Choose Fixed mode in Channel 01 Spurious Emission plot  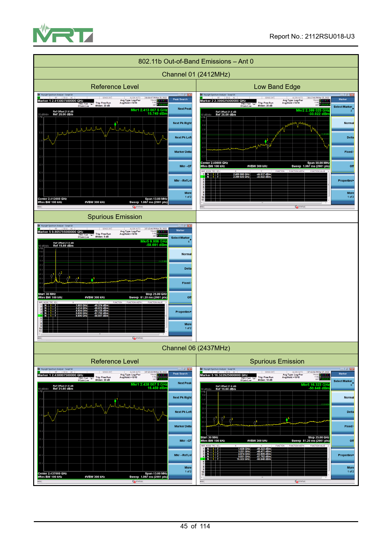(x=180, y=283)
